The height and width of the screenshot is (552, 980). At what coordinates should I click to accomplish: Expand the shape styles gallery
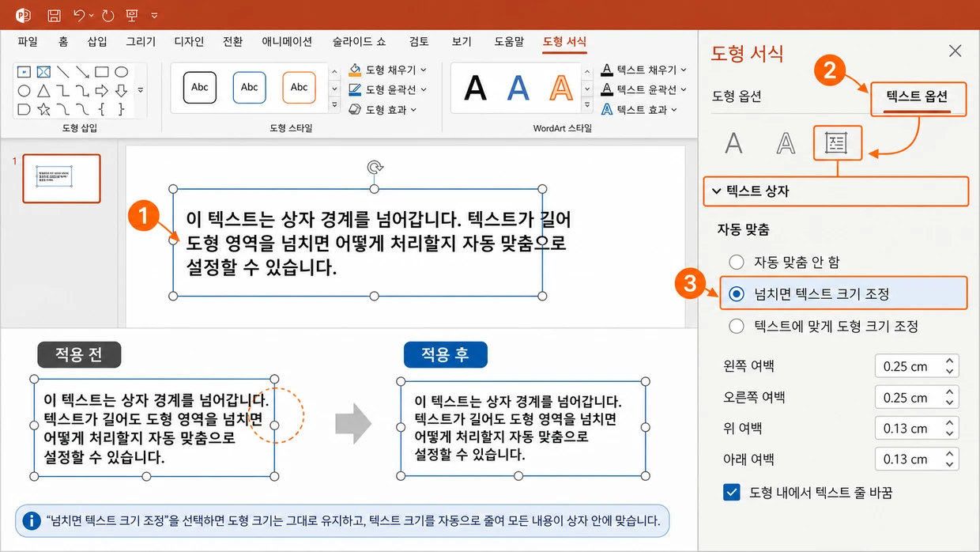334,105
